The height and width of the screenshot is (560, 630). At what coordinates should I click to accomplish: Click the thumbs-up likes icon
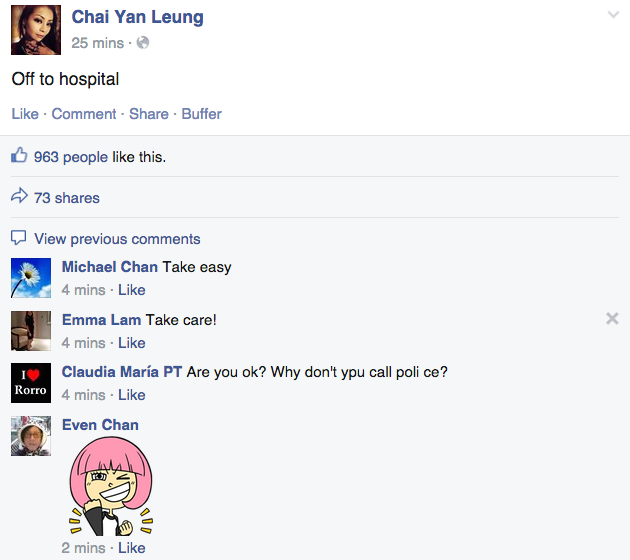[19, 156]
